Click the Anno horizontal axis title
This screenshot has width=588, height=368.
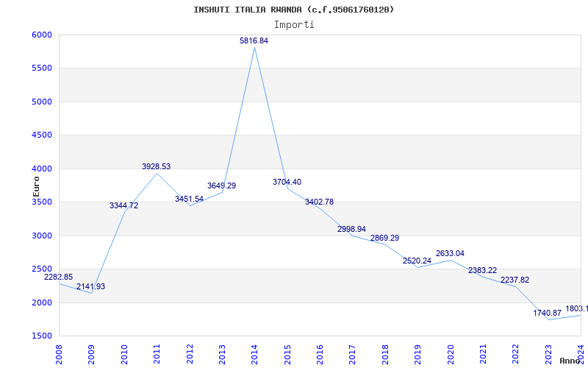pyautogui.click(x=570, y=361)
